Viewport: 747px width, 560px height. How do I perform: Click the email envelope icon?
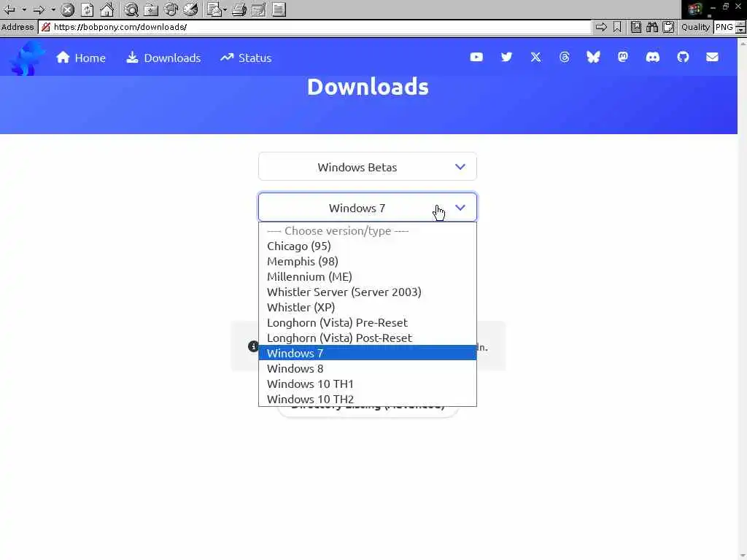[712, 57]
